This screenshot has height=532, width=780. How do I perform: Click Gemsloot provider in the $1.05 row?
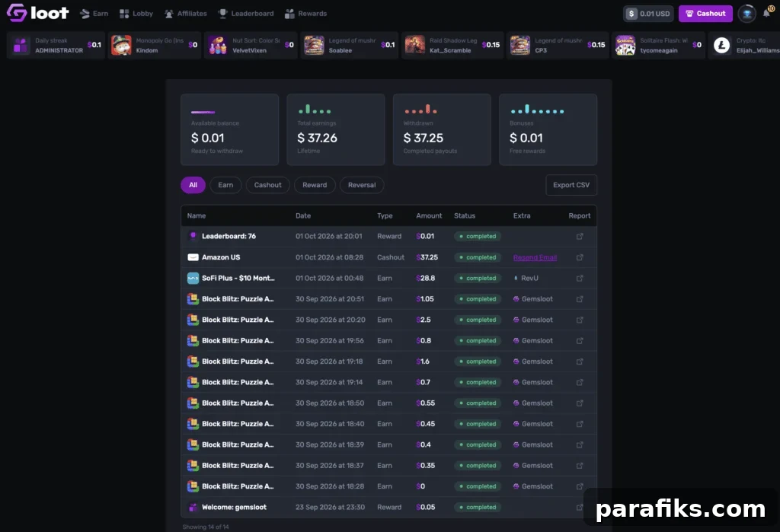point(532,299)
